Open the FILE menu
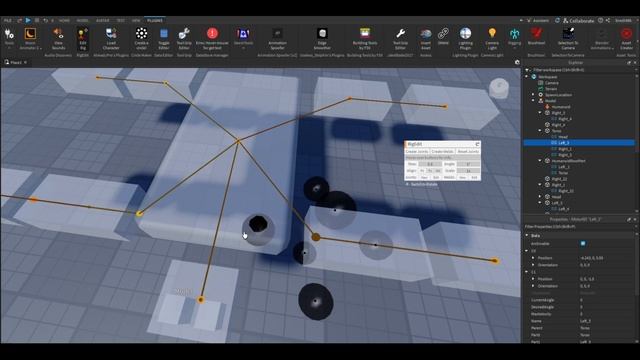This screenshot has height=360, width=640. tap(8, 20)
